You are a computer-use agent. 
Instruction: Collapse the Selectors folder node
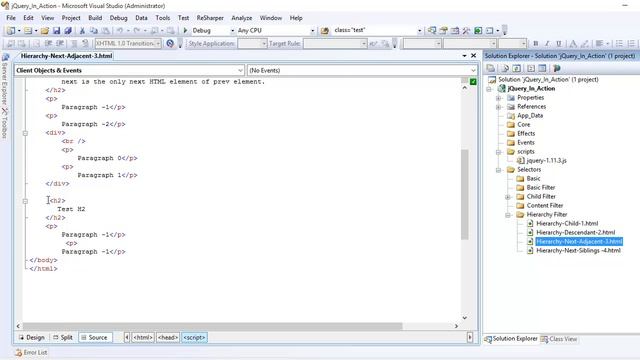tap(498, 170)
